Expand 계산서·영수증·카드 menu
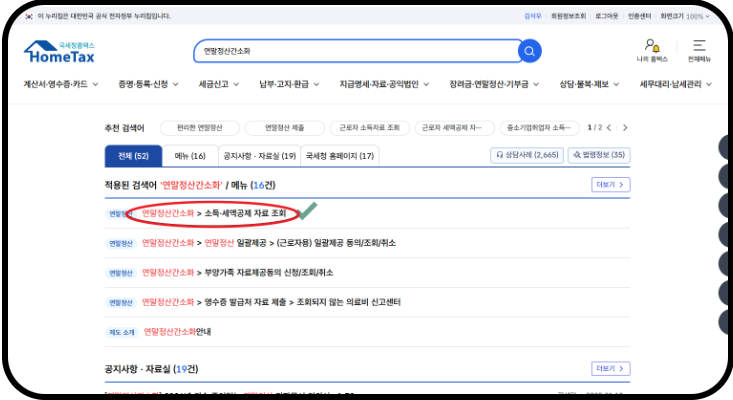The image size is (733, 400). [x=61, y=84]
